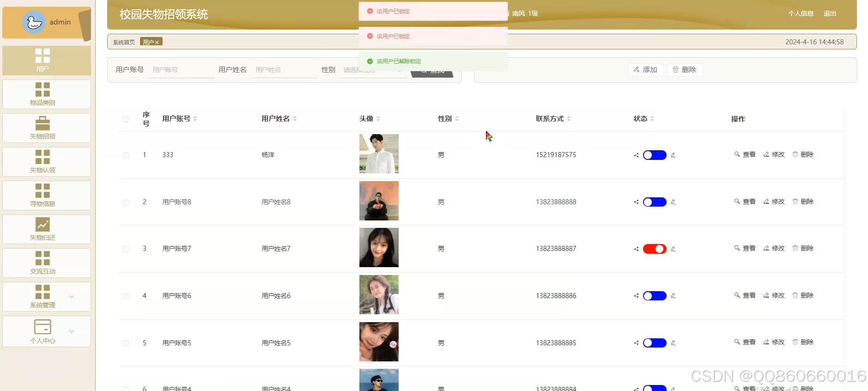Unlock 用户账号7 with the red switch
This screenshot has width=868, height=391.
tap(655, 249)
